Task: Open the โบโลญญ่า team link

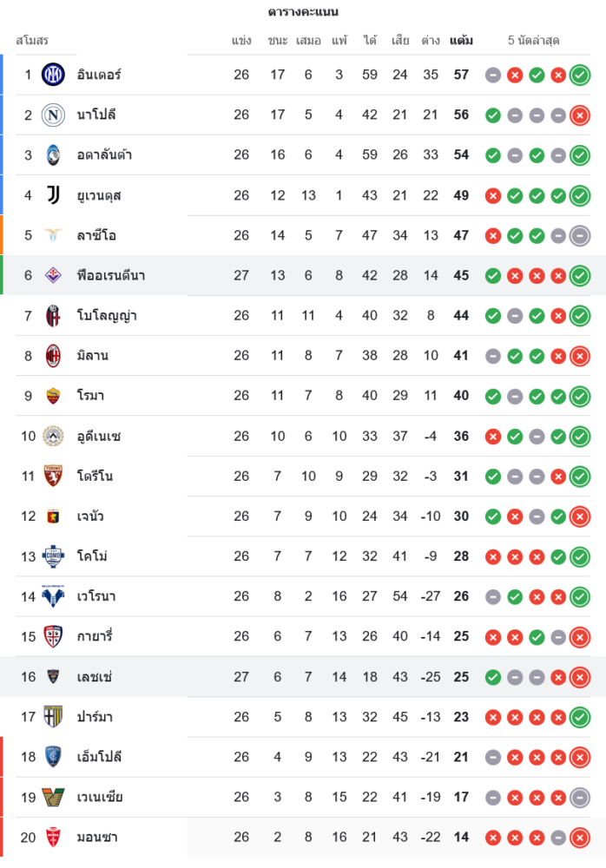Action: click(106, 316)
